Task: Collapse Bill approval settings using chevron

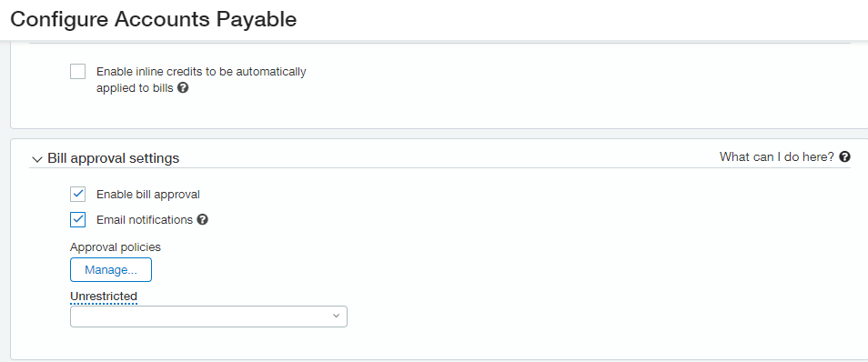Action: pos(37,159)
